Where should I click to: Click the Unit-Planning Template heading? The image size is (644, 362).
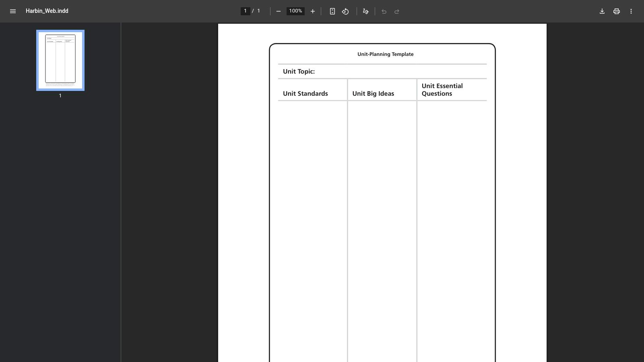pos(385,54)
